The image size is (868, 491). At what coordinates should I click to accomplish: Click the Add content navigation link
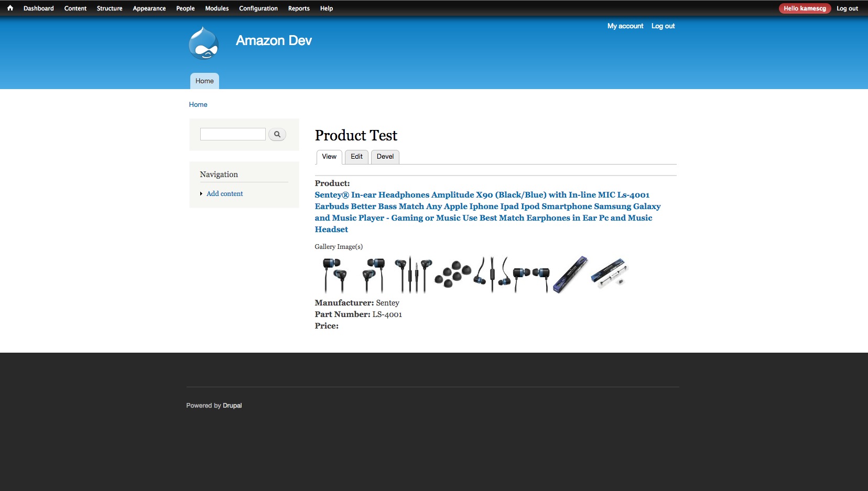point(225,194)
